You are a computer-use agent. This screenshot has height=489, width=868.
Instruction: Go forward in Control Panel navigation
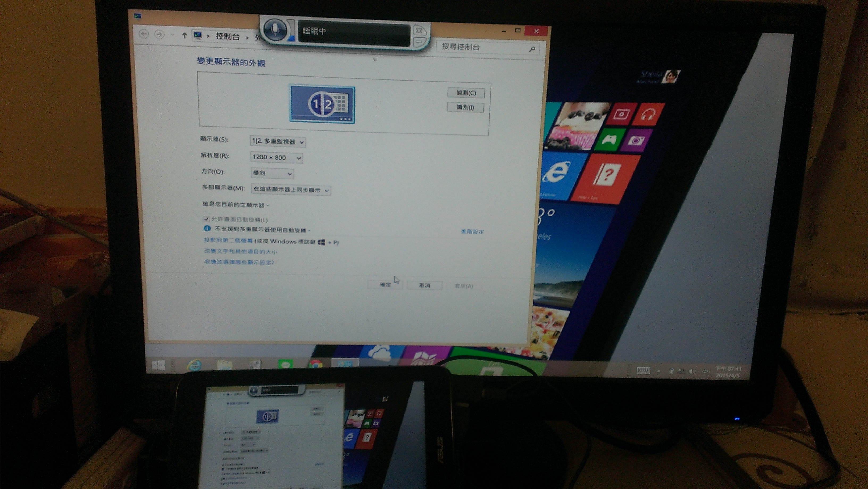(159, 34)
